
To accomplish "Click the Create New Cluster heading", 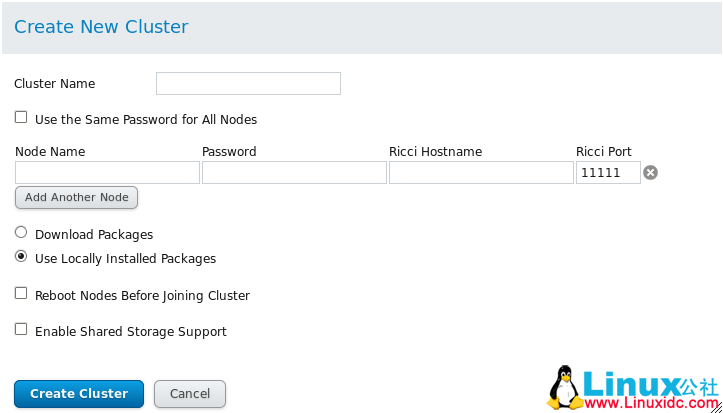I will [101, 27].
